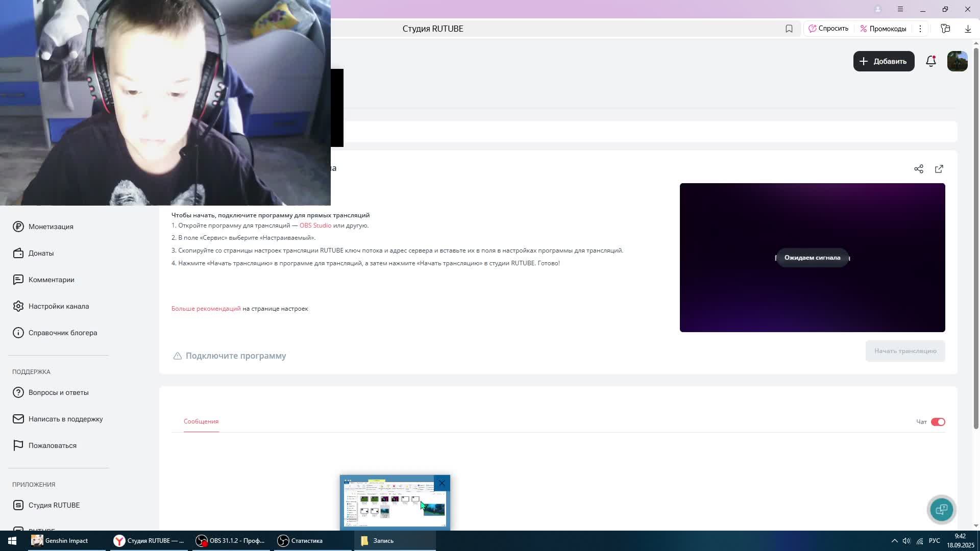This screenshot has width=980, height=551.
Task: Toggle the Чат switch off
Action: click(x=938, y=422)
